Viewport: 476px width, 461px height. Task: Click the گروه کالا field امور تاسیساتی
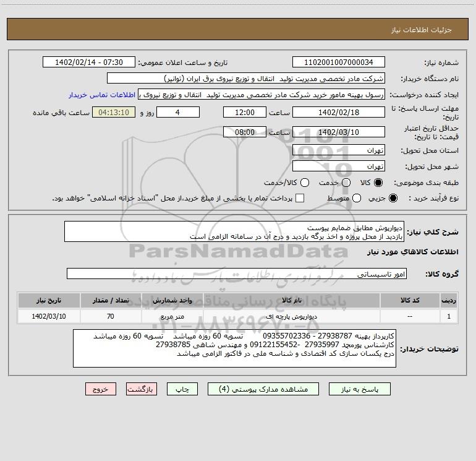[237, 274]
